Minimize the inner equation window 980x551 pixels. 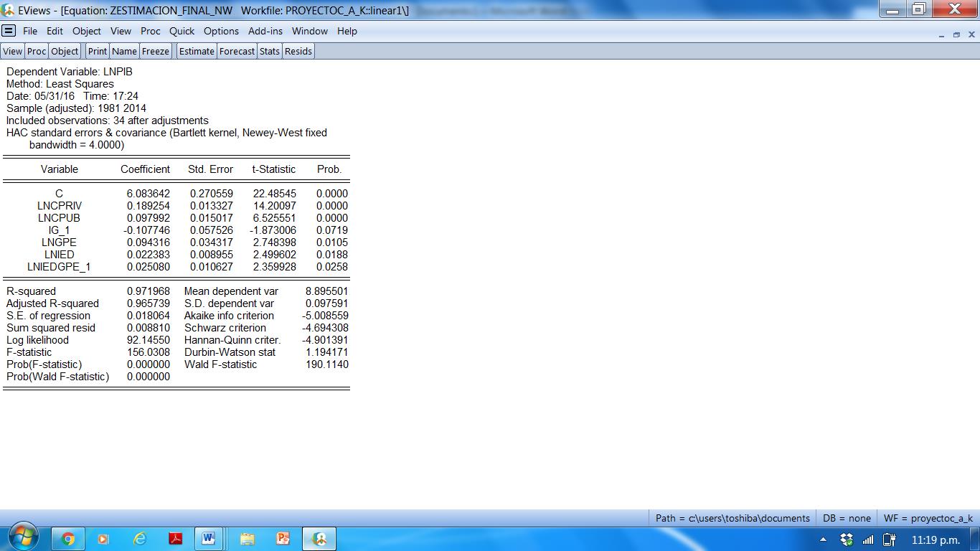coord(941,34)
